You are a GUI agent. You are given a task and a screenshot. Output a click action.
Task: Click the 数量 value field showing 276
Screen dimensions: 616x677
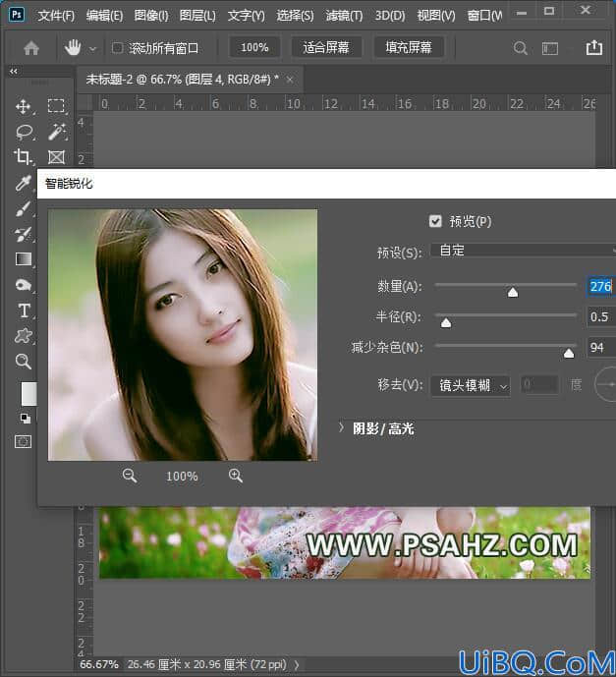click(601, 286)
